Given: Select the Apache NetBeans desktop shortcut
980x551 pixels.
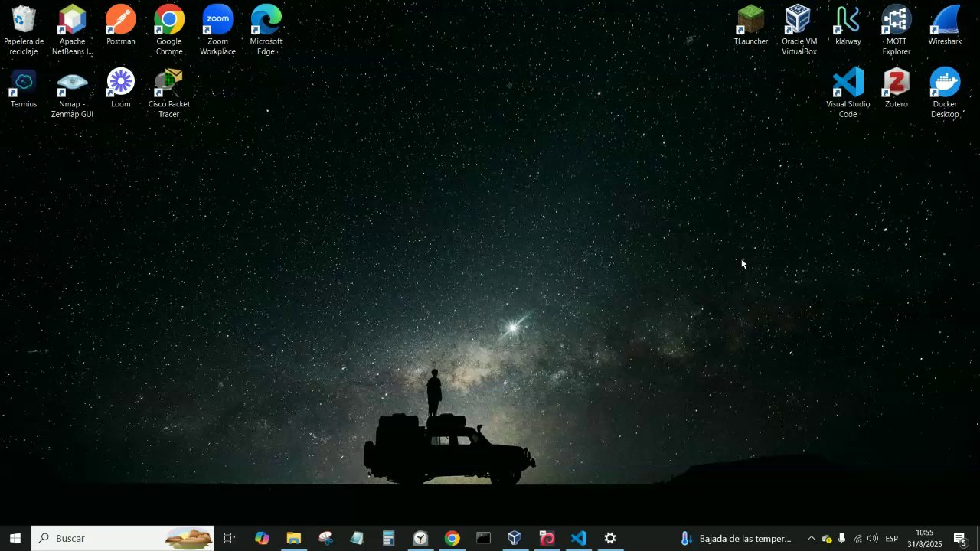Looking at the screenshot, I should 72,31.
